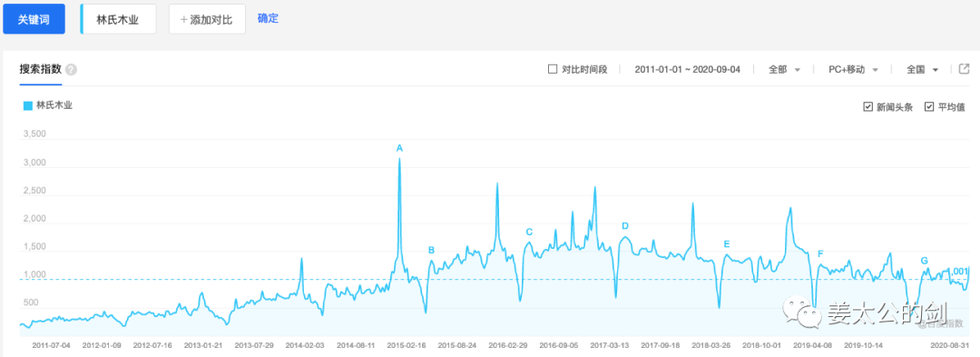Open the search index help question icon

[x=72, y=69]
